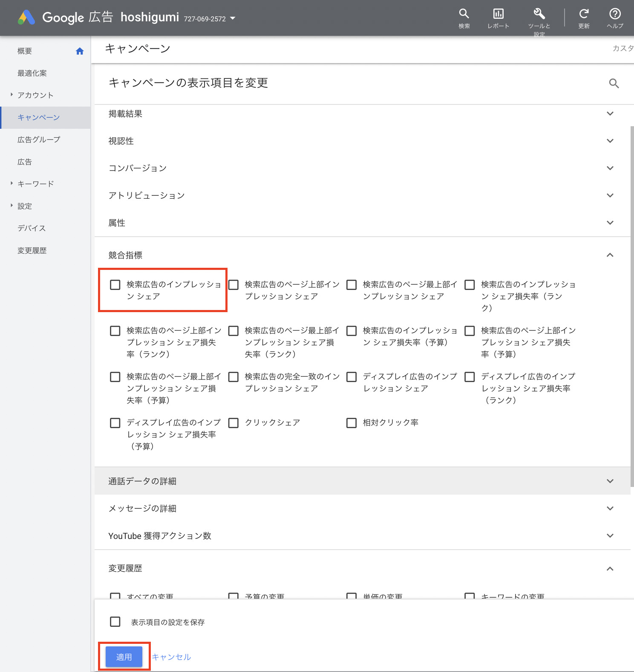Open account dropdown next to 727-069-2572
The image size is (634, 672).
[233, 18]
